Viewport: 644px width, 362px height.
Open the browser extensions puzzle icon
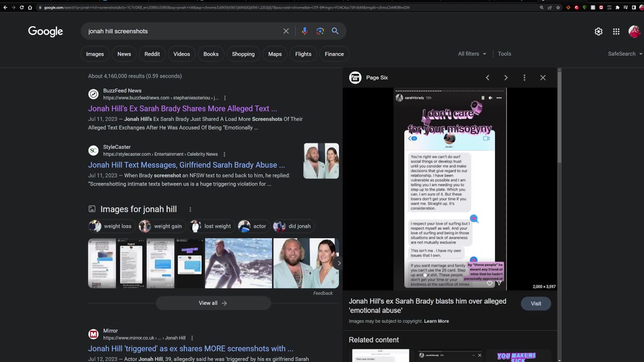click(617, 8)
